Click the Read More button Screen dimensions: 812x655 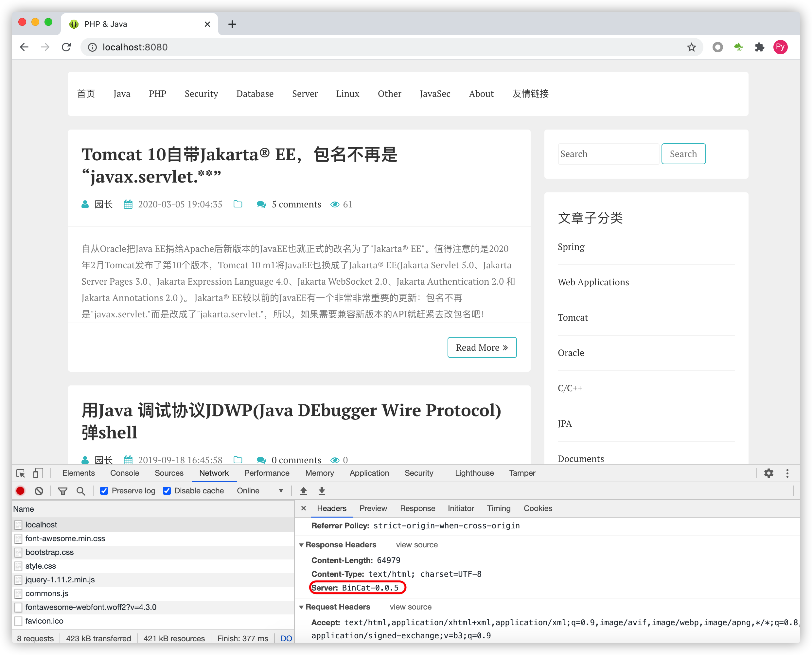[x=482, y=347]
